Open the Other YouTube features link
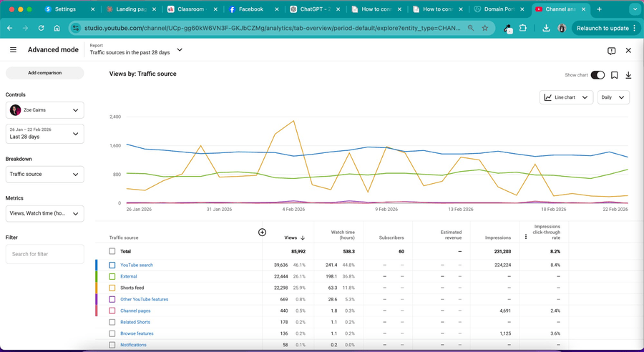 point(144,300)
